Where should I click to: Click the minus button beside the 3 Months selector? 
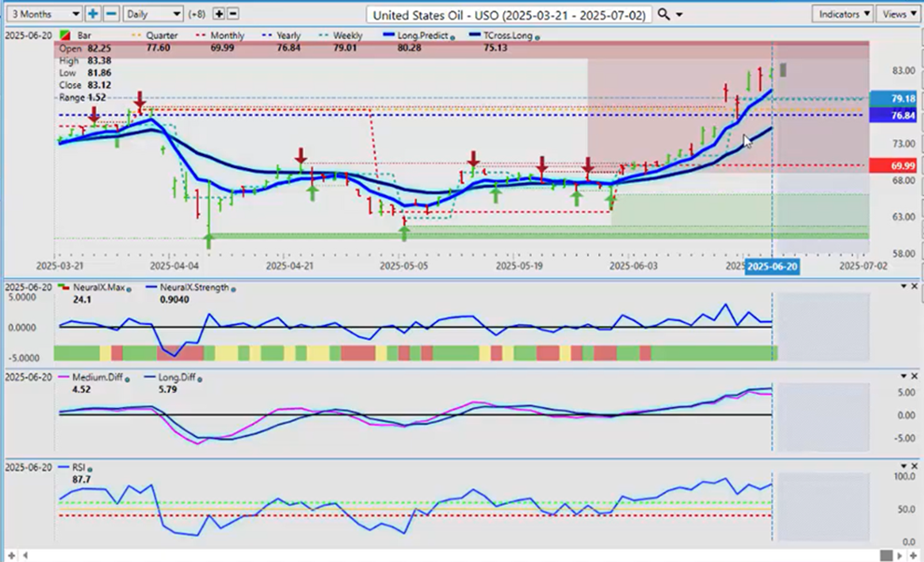click(x=111, y=14)
